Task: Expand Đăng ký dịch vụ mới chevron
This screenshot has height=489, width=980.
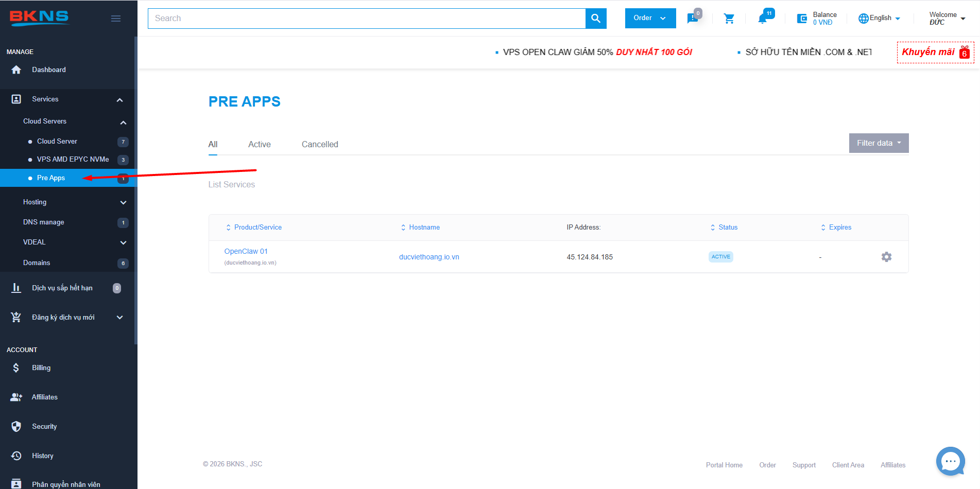Action: pyautogui.click(x=119, y=318)
